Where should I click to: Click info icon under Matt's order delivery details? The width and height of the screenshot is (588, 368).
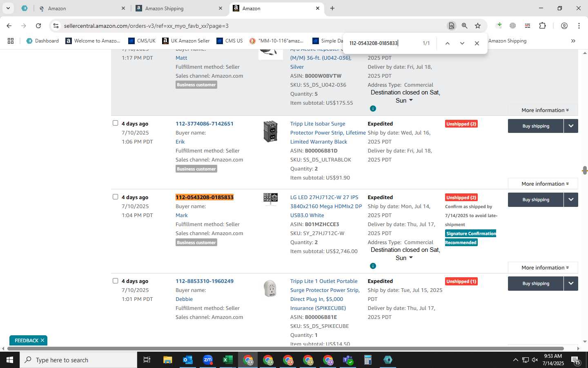pos(373,108)
